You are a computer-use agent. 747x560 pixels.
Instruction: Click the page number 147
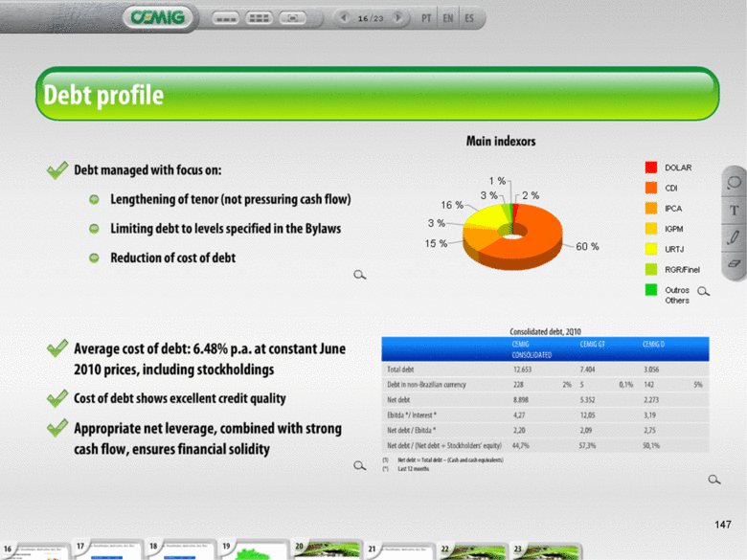click(723, 525)
